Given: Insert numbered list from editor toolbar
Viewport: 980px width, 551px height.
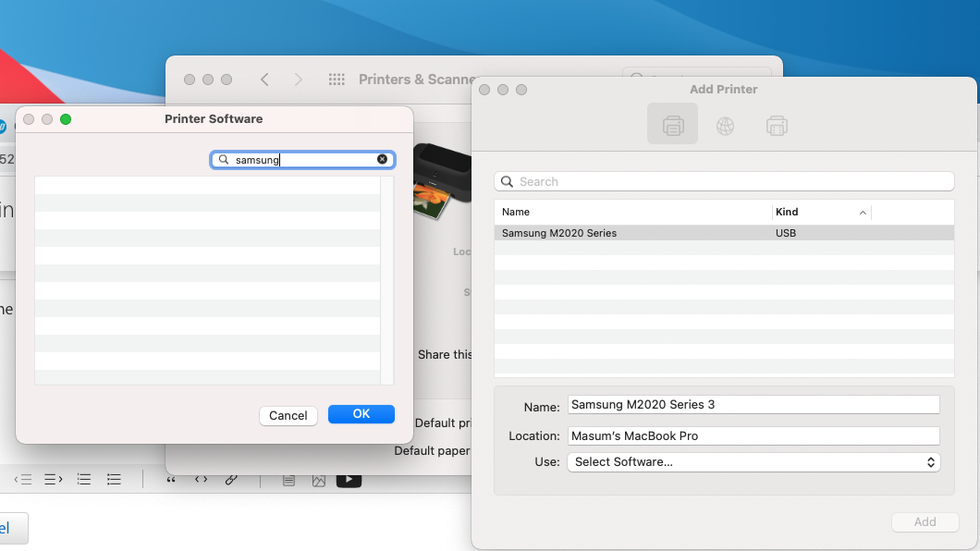Looking at the screenshot, I should [84, 479].
